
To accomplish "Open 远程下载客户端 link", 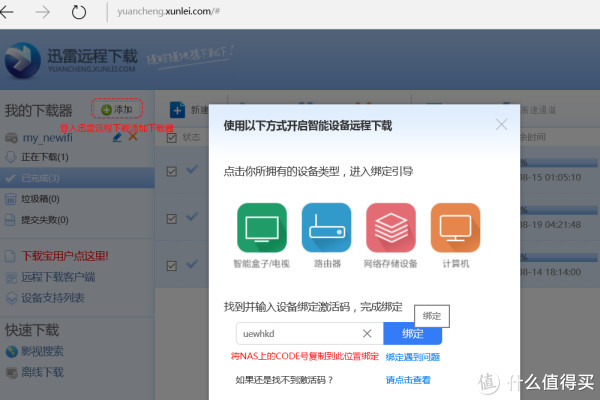I will point(58,277).
